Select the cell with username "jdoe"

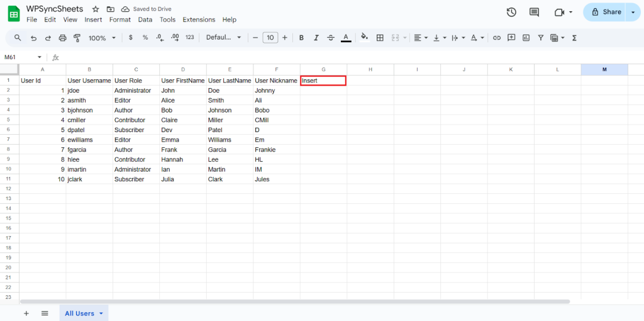click(89, 91)
